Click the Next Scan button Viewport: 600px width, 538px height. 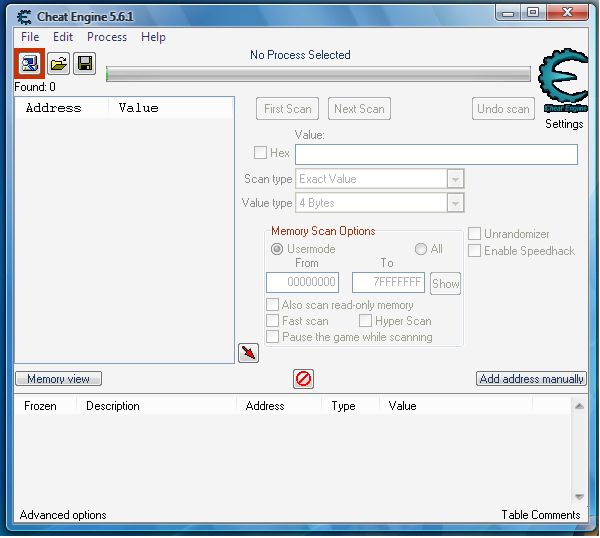click(x=359, y=109)
